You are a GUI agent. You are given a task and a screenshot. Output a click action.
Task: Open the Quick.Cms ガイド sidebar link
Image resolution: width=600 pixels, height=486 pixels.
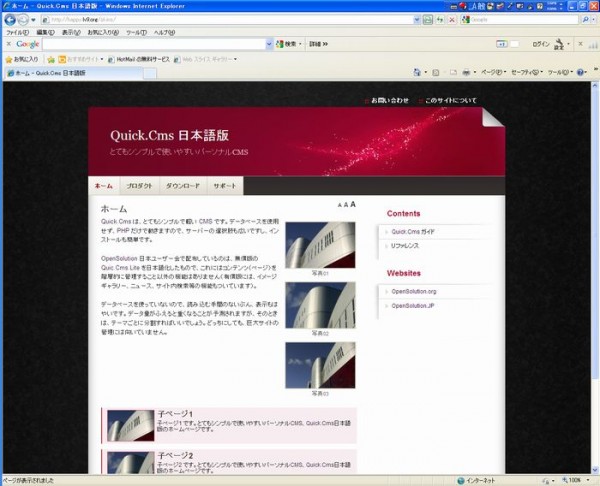[412, 232]
